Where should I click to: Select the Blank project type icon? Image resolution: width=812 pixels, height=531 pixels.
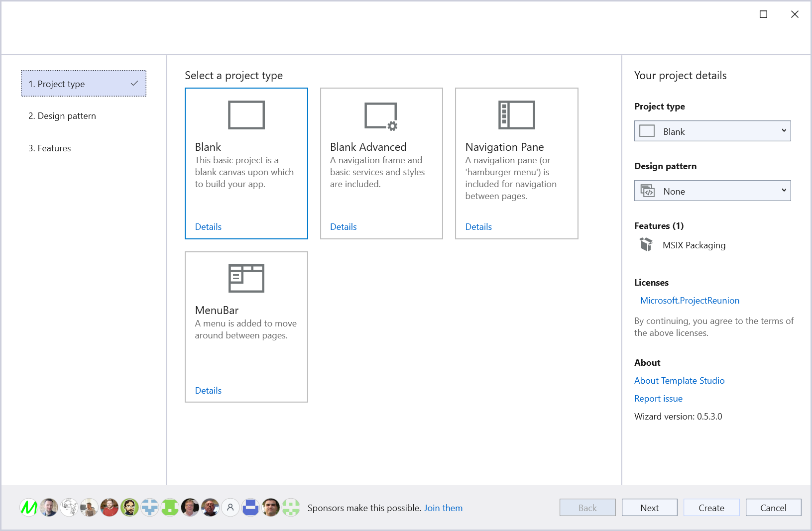pyautogui.click(x=246, y=115)
